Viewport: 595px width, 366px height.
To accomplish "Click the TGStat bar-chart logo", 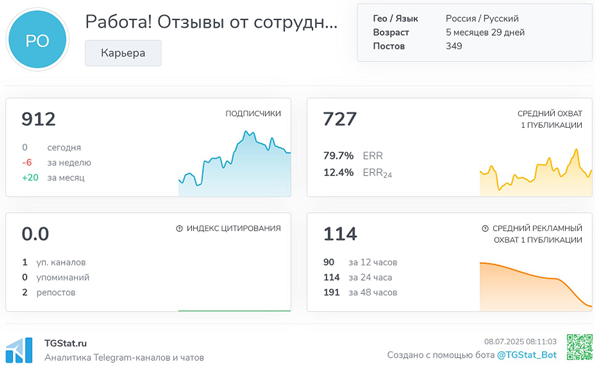I will (x=19, y=350).
